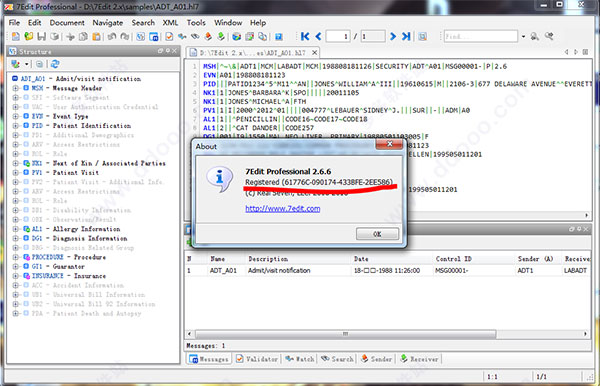Open the http://www.7edit.com link
The image size is (600, 386).
[x=283, y=208]
